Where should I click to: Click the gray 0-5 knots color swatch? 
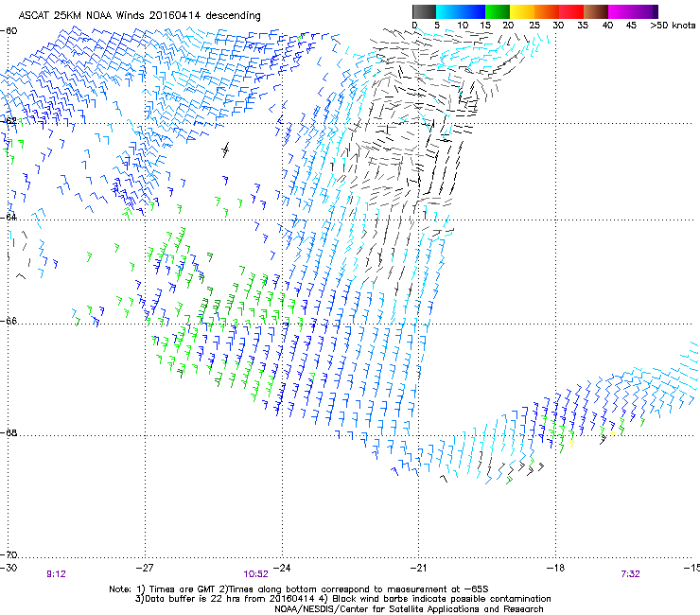click(424, 11)
